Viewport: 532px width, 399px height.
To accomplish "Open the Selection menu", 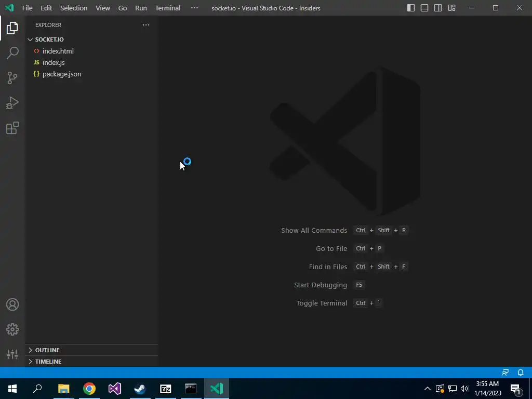I will coord(74,8).
